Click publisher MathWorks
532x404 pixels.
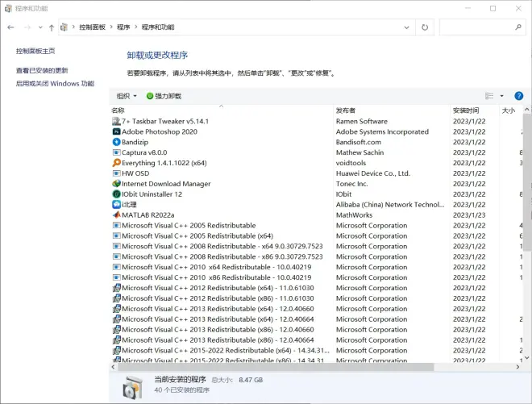click(354, 214)
